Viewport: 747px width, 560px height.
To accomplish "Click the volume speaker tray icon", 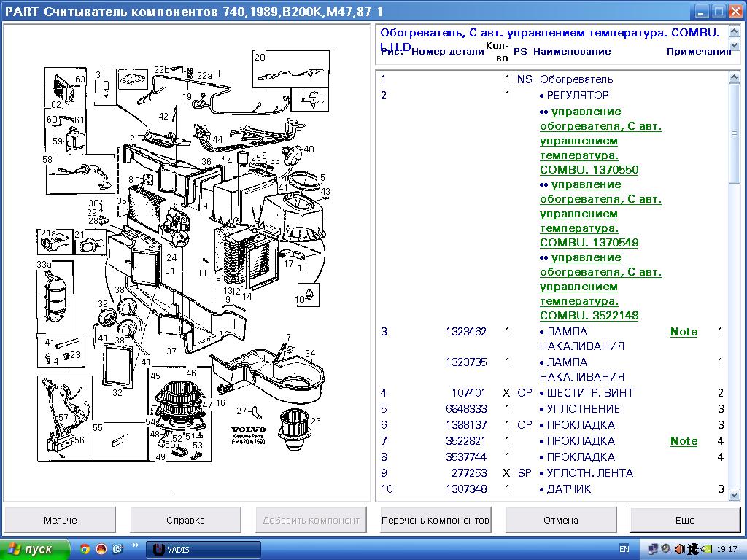I will coord(679,549).
